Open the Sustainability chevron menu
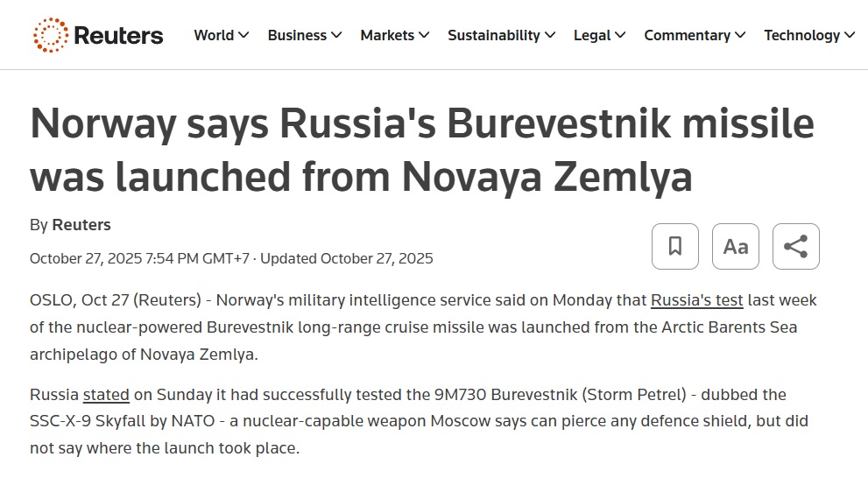The height and width of the screenshot is (485, 868). (x=550, y=35)
